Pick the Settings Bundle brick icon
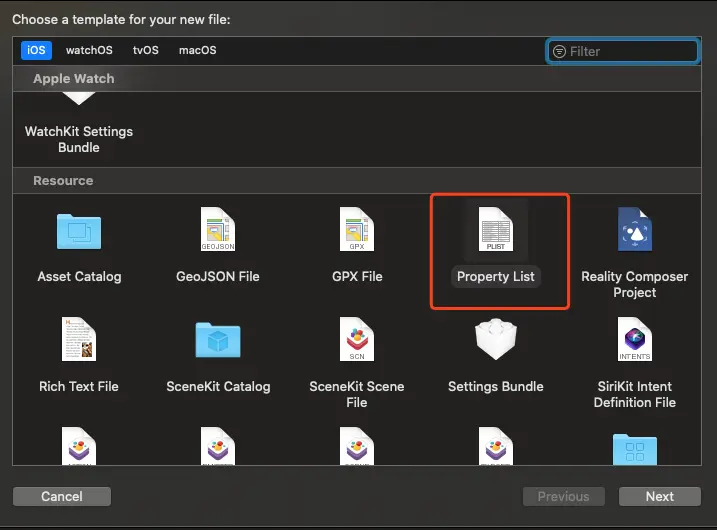The image size is (717, 530). pos(496,339)
